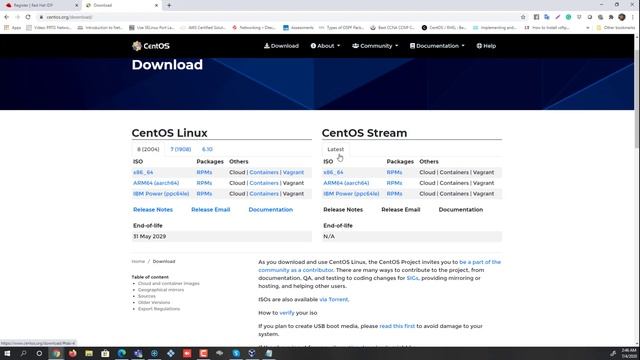Open CentOS Linux Release Email link
The width and height of the screenshot is (640, 360).
tap(211, 209)
